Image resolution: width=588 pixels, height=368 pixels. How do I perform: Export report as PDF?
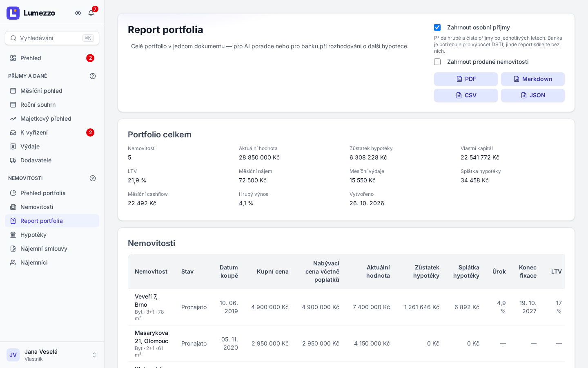[466, 79]
